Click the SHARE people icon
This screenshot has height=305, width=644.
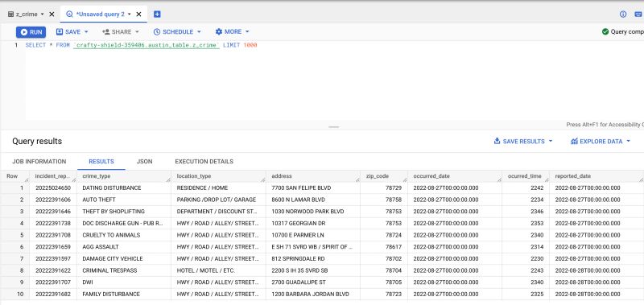tap(106, 32)
